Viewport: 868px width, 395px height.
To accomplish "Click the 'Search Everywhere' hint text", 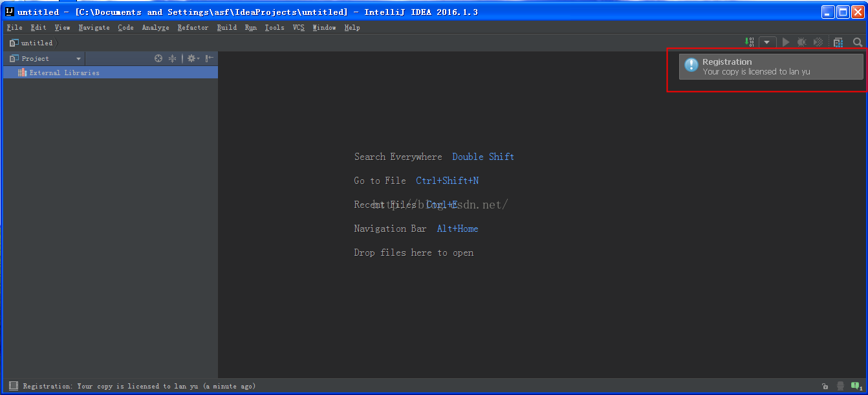I will 398,157.
